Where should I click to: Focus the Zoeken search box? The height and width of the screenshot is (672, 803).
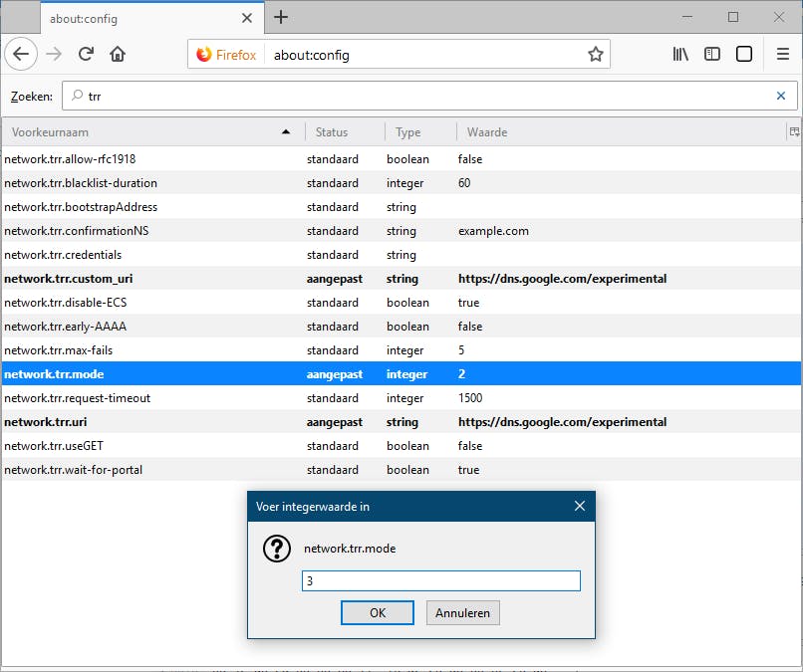coord(429,96)
